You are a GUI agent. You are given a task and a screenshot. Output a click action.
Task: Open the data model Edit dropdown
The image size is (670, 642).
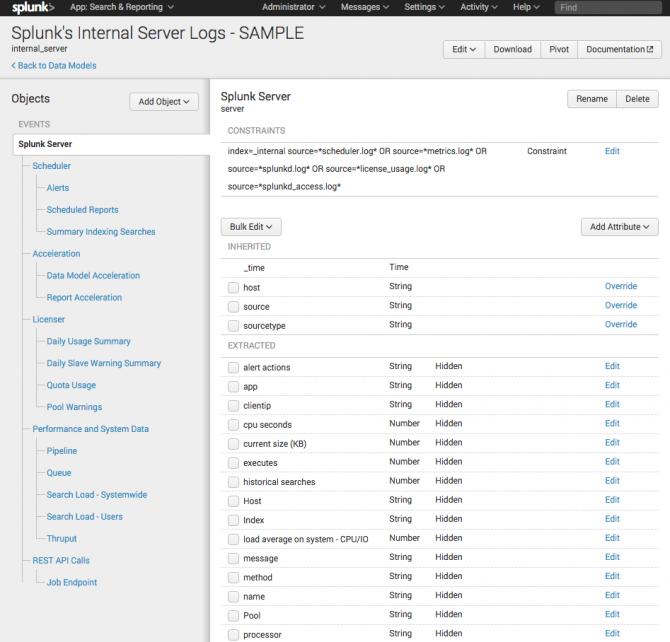point(464,50)
